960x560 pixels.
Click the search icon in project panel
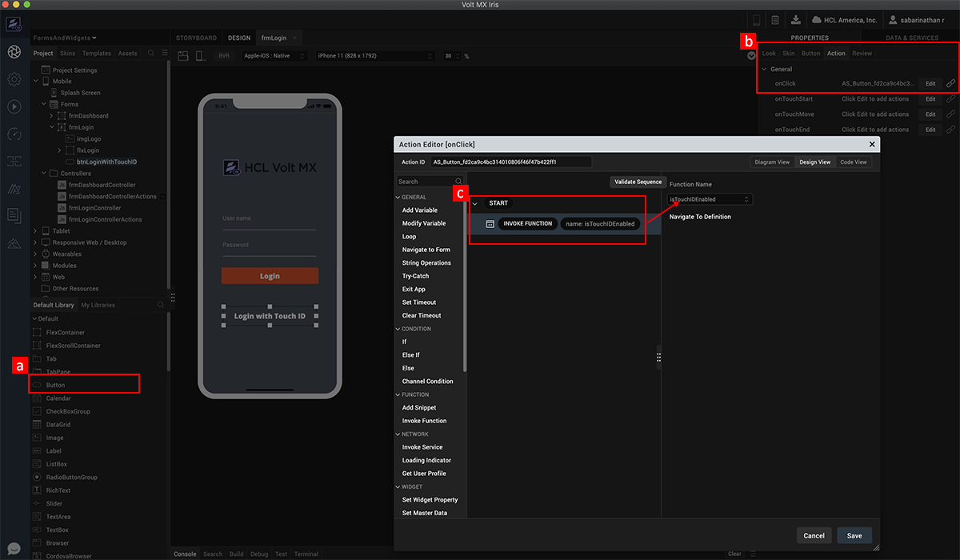(x=150, y=54)
